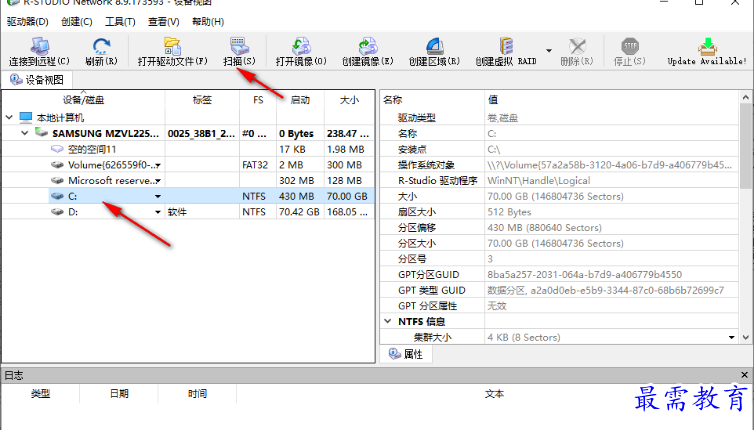Open dropdown arrow on C: partition row
The image size is (756, 430).
[x=158, y=196]
